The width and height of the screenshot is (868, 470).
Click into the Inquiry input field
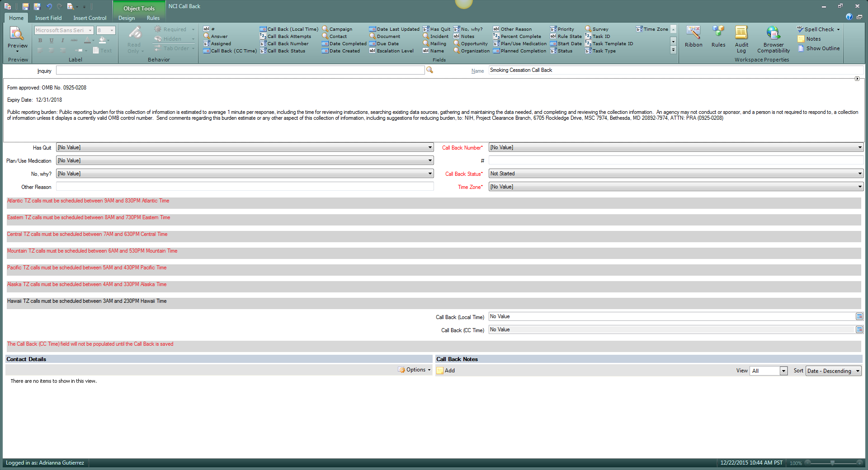click(240, 70)
